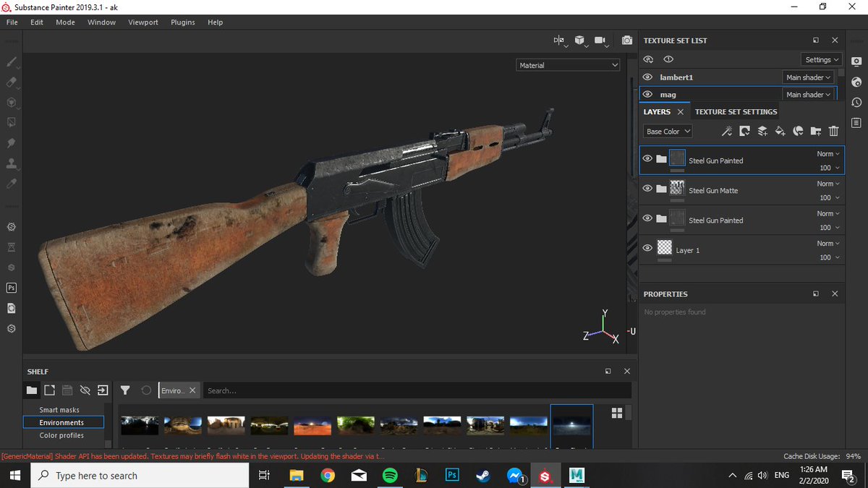Select the Projection tool
The width and height of the screenshot is (868, 488).
[11, 102]
